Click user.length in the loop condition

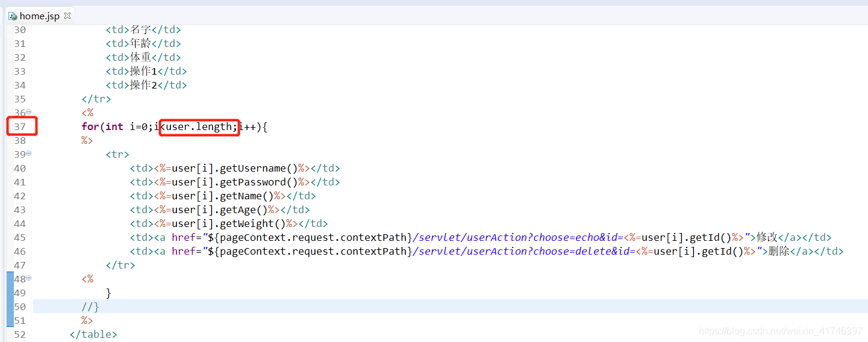tap(199, 126)
